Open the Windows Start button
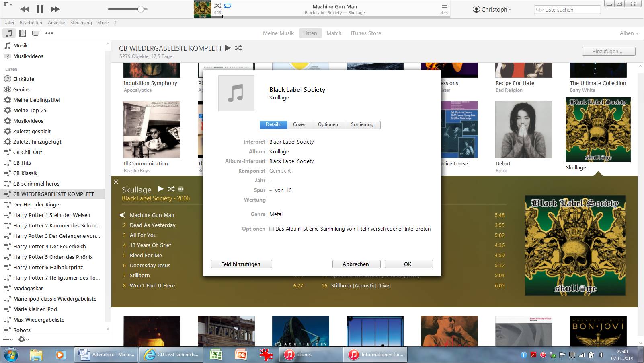644x363 pixels. point(11,355)
